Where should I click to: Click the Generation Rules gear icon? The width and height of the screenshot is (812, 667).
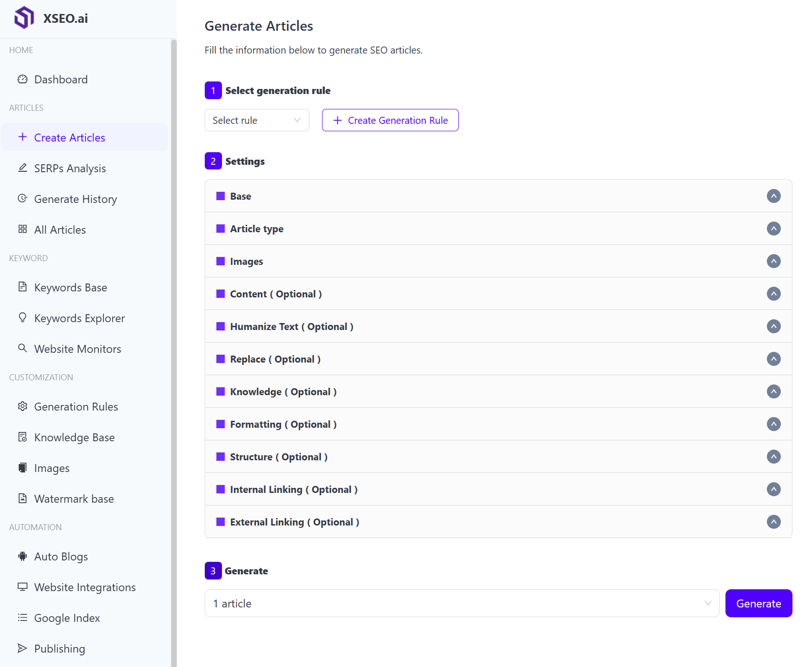(x=22, y=406)
